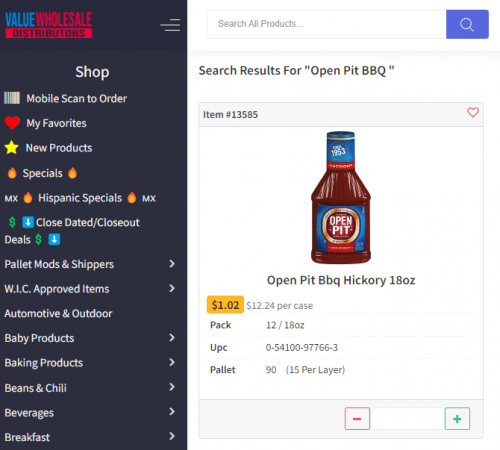Viewport: 500px width, 450px height.
Task: Click the Value Wholesale Distributors logo
Action: [49, 25]
